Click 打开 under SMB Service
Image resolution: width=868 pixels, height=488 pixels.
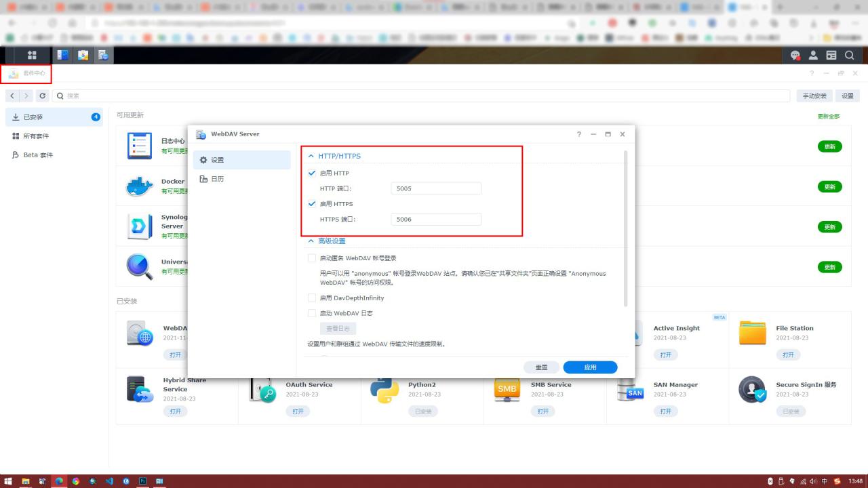point(542,411)
